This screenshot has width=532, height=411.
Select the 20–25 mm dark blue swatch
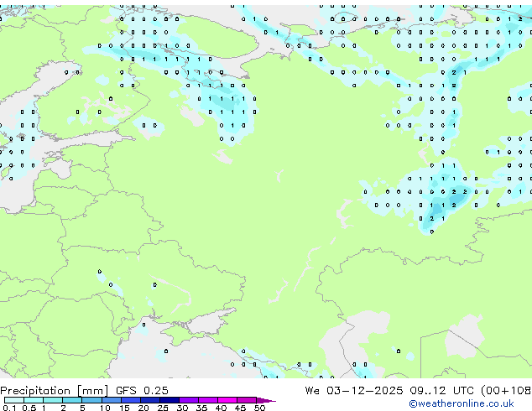pyautogui.click(x=150, y=400)
